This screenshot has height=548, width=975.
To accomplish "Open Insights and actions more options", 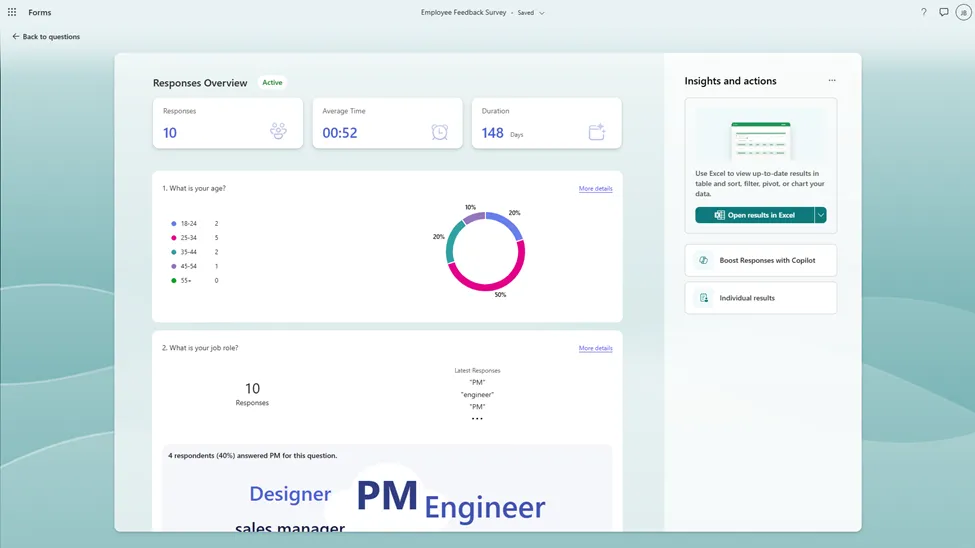I will [832, 80].
